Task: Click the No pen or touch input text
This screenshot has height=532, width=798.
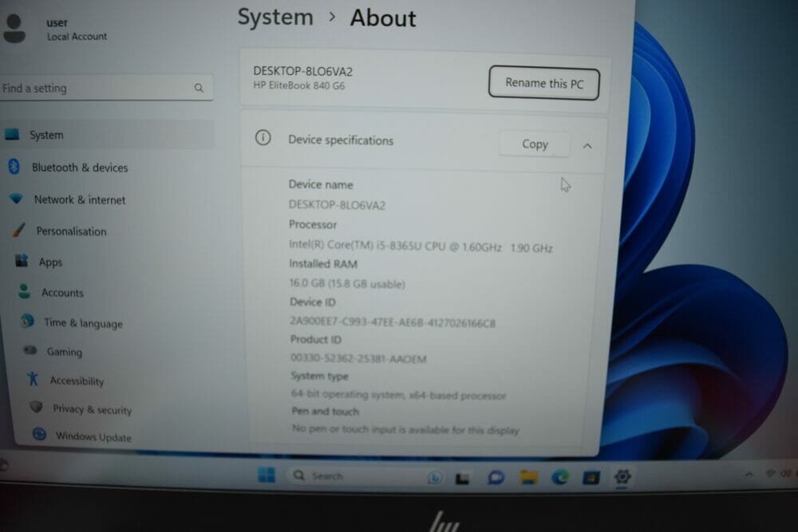Action: point(405,430)
